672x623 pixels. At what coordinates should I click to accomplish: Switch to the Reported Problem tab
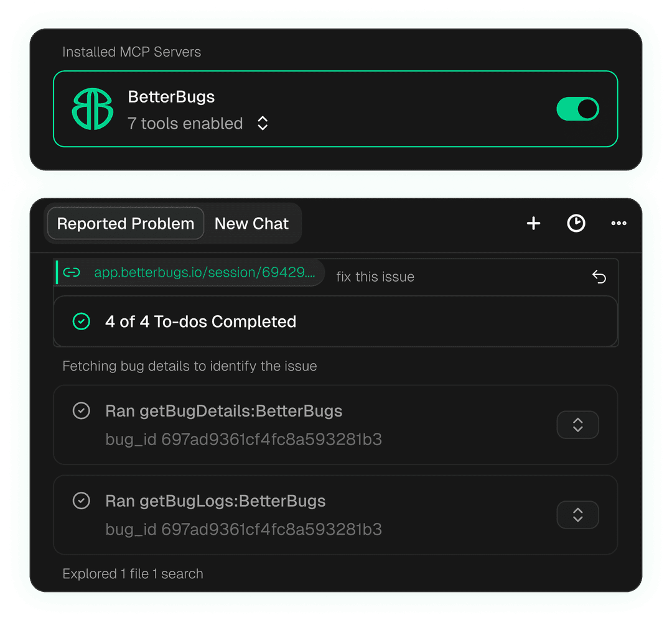tap(126, 223)
